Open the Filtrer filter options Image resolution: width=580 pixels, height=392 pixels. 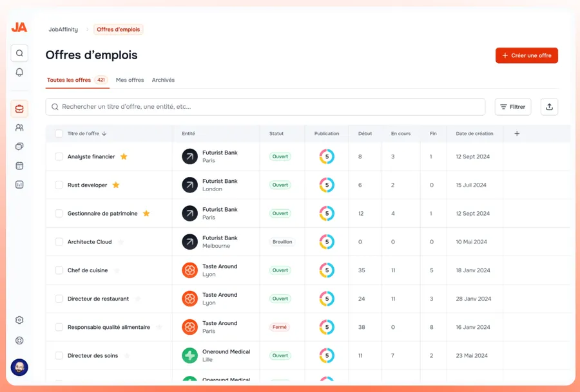[512, 107]
